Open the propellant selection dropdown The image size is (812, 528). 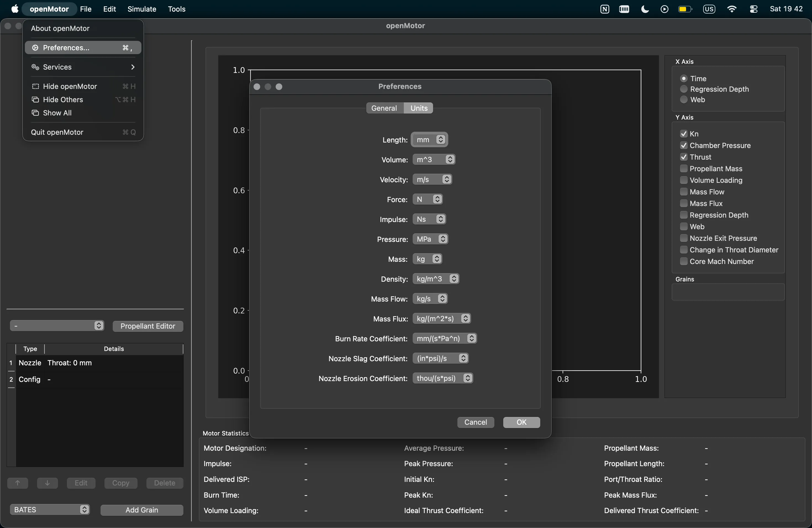click(x=57, y=326)
